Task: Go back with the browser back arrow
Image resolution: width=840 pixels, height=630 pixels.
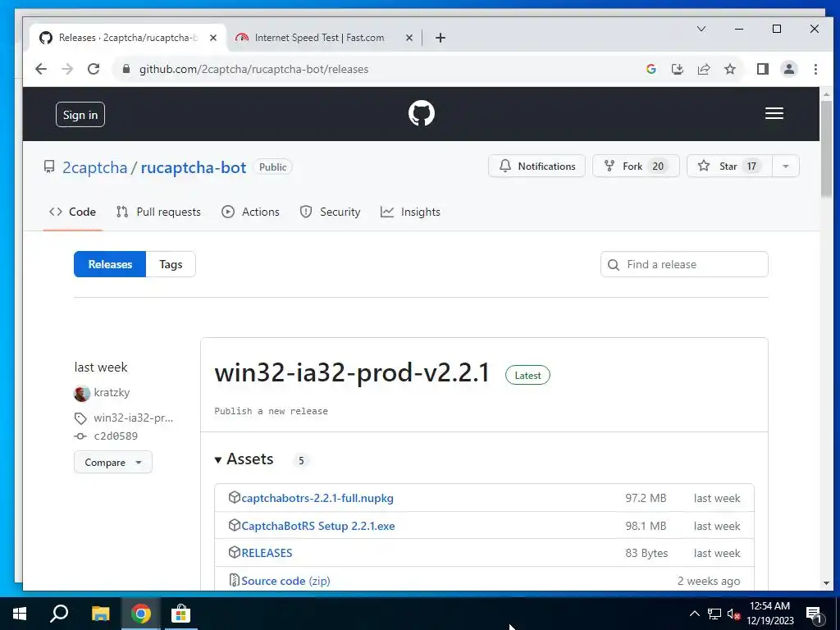Action: click(41, 69)
